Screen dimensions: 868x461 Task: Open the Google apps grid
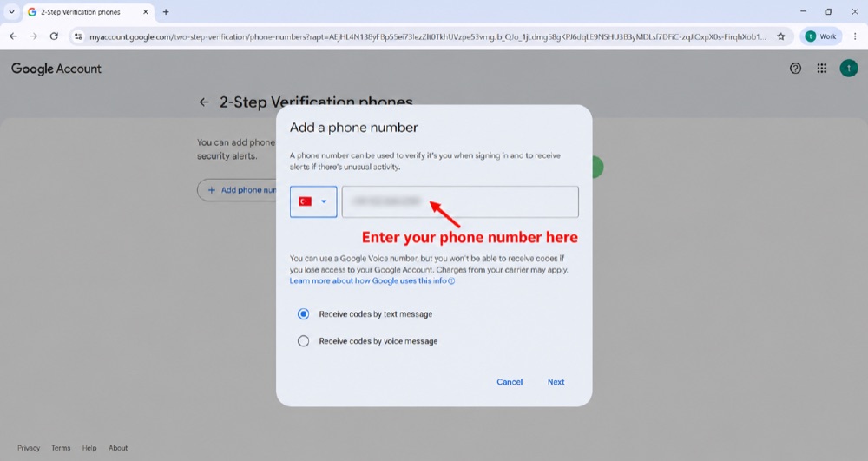(822, 68)
